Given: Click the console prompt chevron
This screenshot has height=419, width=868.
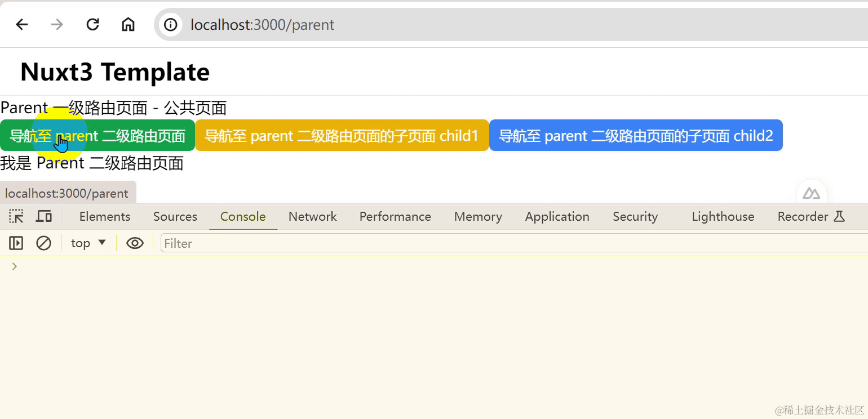Looking at the screenshot, I should tap(15, 266).
